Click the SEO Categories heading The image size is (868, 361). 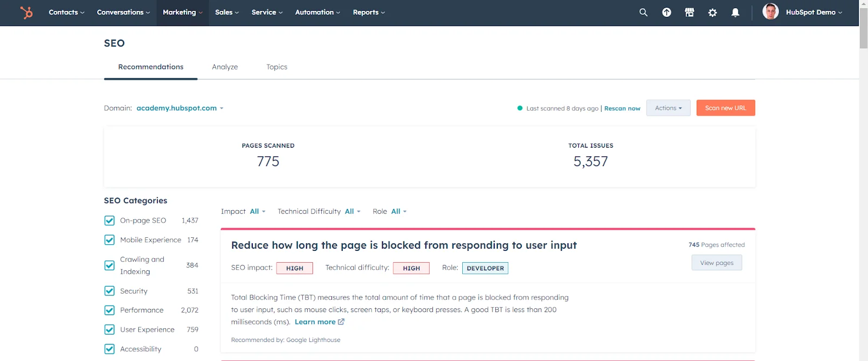pos(136,200)
